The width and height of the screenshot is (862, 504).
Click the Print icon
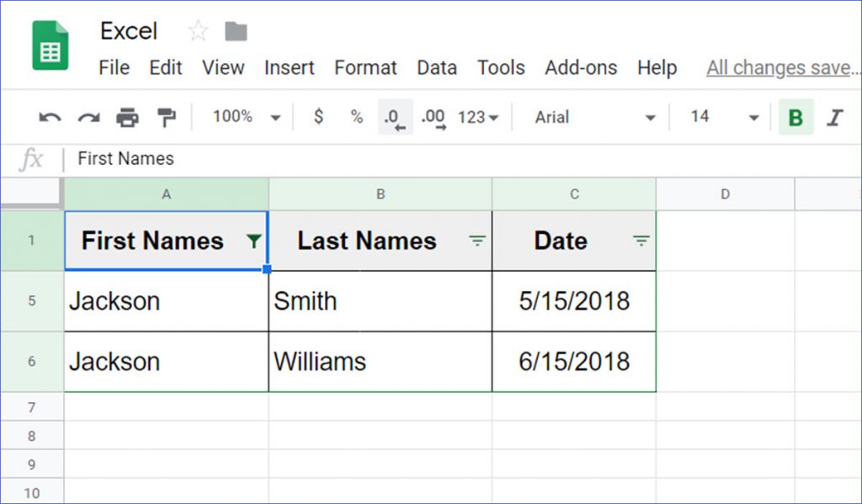click(127, 118)
